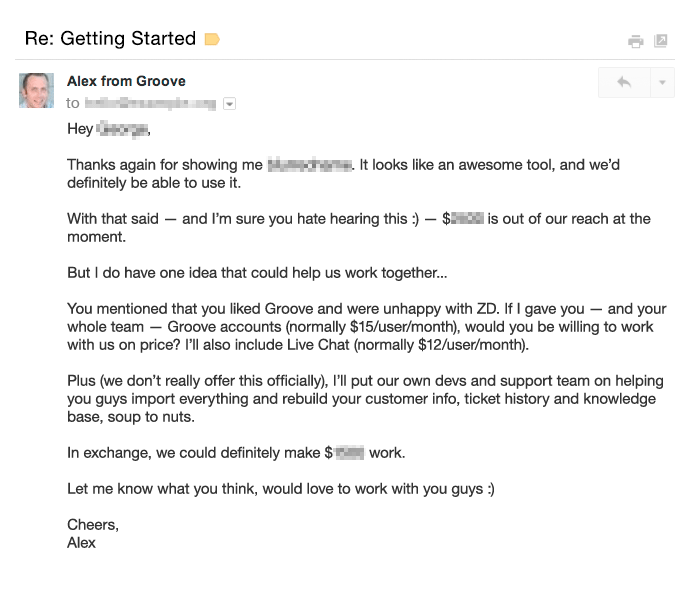Image resolution: width=690 pixels, height=590 pixels.
Task: Select the blurred recipient email address
Action: click(x=150, y=103)
